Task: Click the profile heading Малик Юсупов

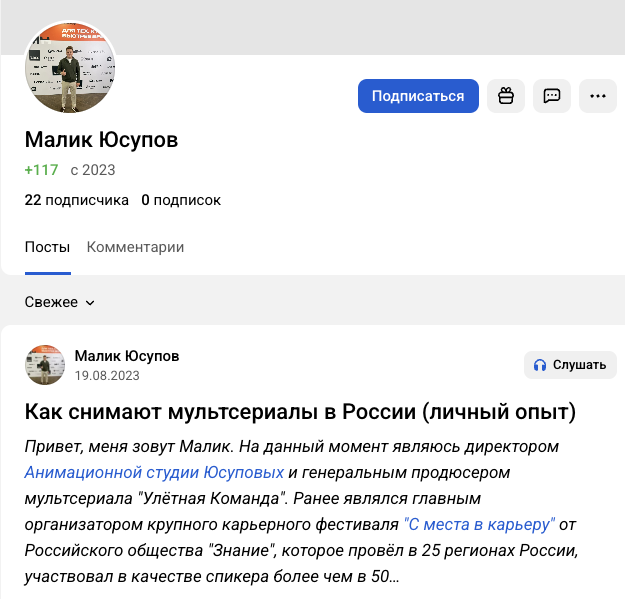Action: point(101,139)
